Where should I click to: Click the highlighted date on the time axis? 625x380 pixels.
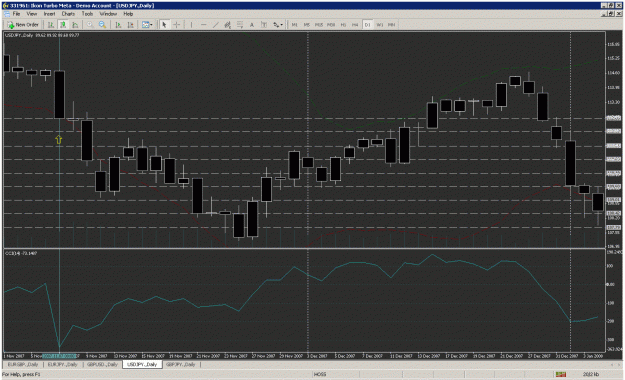click(x=59, y=356)
